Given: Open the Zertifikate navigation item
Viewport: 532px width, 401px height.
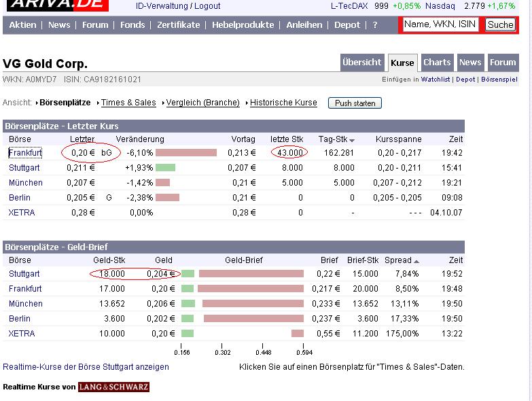Looking at the screenshot, I should (x=179, y=24).
